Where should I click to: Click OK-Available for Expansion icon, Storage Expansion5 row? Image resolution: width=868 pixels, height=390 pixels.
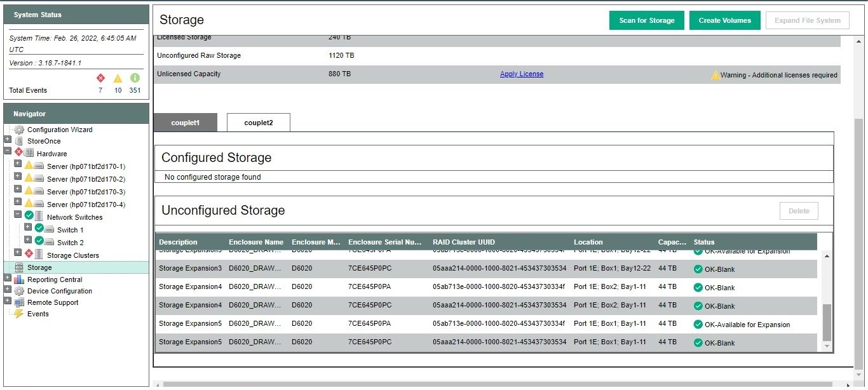(x=698, y=325)
